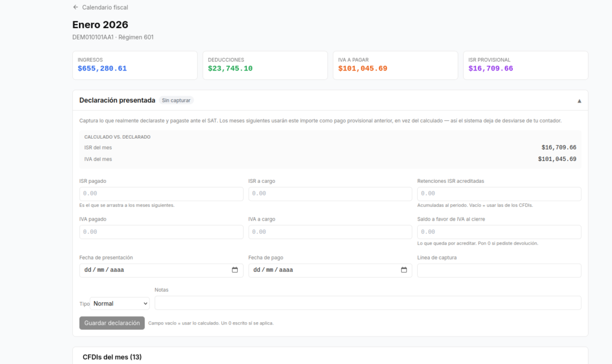The height and width of the screenshot is (364, 612).
Task: Focus the ISR pagado field
Action: [161, 194]
